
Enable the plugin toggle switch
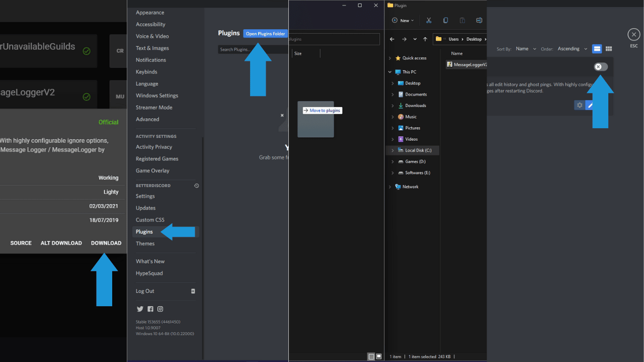pos(600,67)
